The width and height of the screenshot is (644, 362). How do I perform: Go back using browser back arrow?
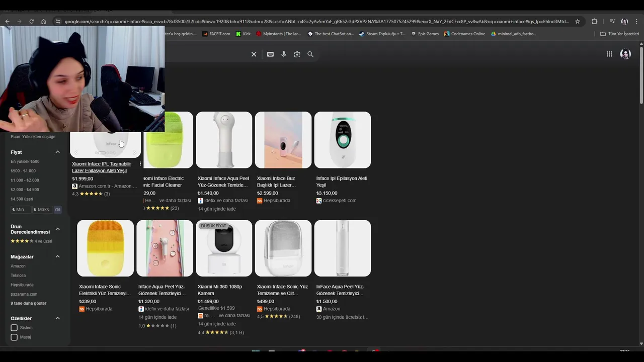(7, 22)
